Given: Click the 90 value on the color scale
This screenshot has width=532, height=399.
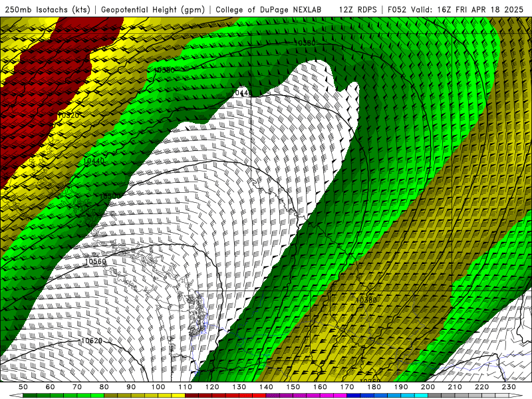Looking at the screenshot, I should tap(131, 387).
